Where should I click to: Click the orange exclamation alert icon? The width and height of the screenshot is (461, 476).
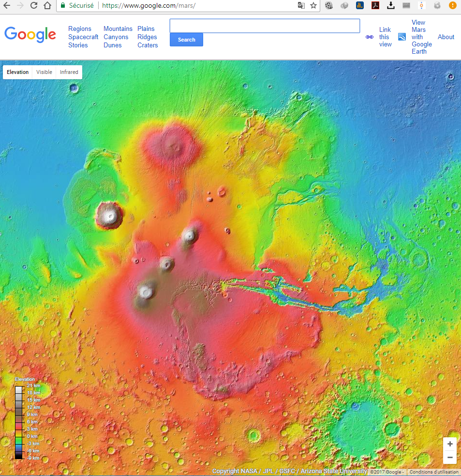coord(452,6)
